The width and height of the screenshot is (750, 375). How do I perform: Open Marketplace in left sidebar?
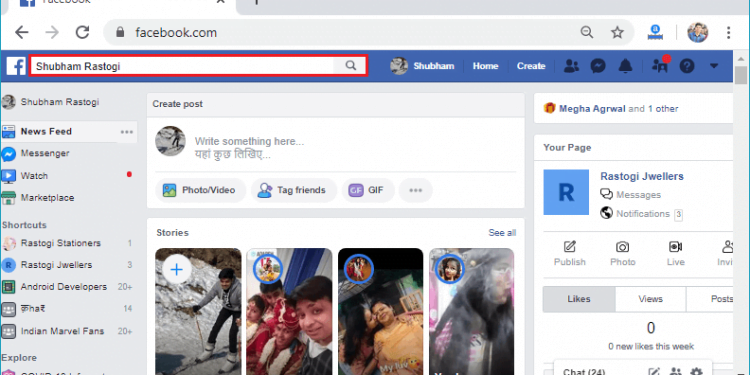click(38, 198)
